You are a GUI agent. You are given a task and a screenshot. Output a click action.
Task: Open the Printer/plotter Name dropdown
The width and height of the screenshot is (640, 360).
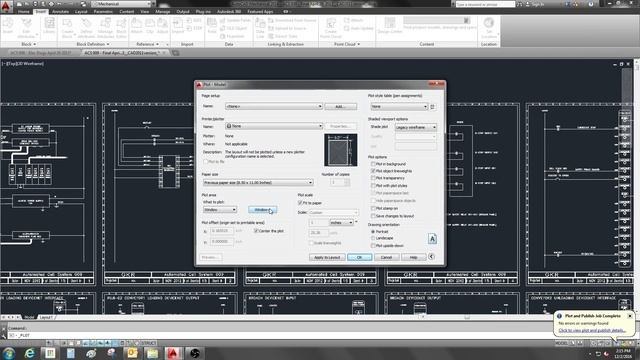(x=274, y=126)
